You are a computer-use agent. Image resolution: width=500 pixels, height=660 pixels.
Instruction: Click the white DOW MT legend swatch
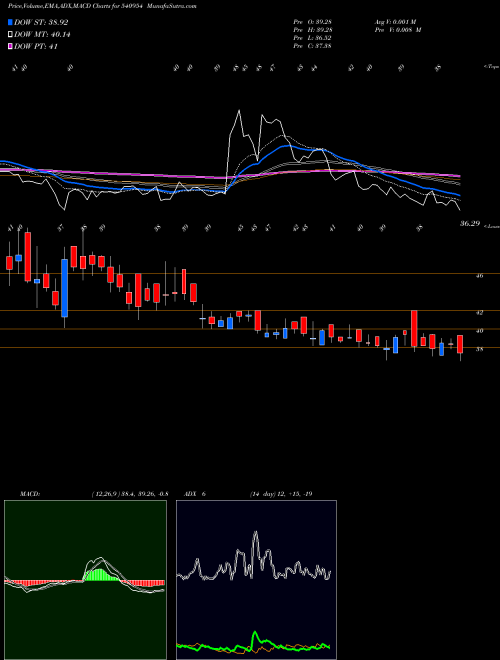pos(10,34)
